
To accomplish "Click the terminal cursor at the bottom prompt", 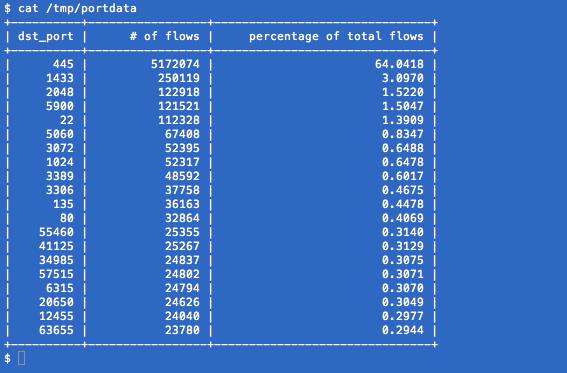I will [22, 358].
